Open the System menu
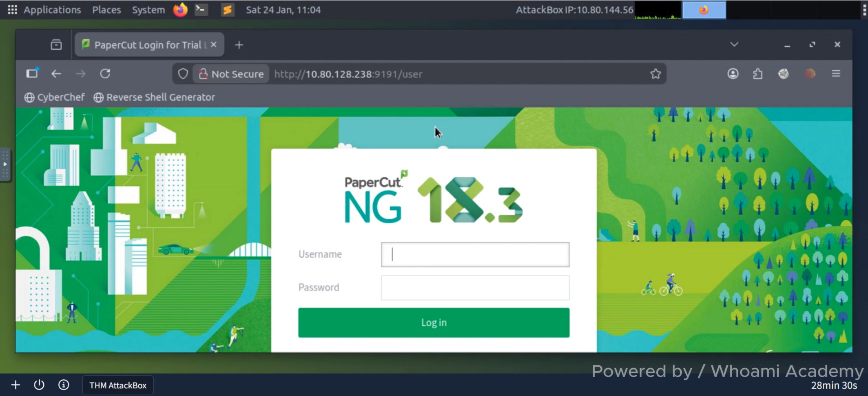The height and width of the screenshot is (396, 868). click(x=148, y=9)
